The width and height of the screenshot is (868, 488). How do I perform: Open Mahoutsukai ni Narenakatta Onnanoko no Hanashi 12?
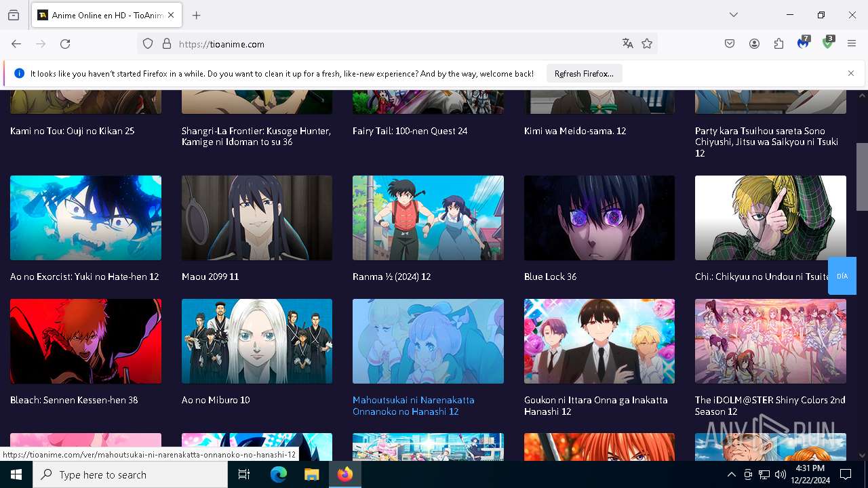coord(414,405)
